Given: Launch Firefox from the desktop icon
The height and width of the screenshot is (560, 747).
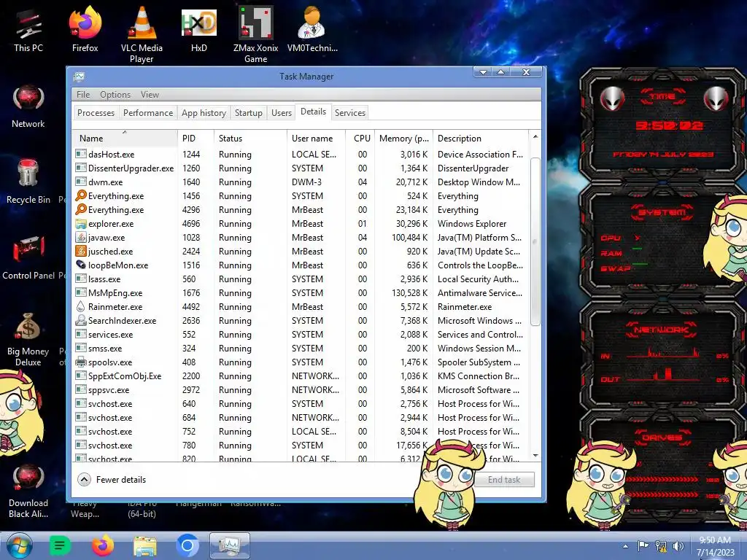Looking at the screenshot, I should [x=85, y=29].
